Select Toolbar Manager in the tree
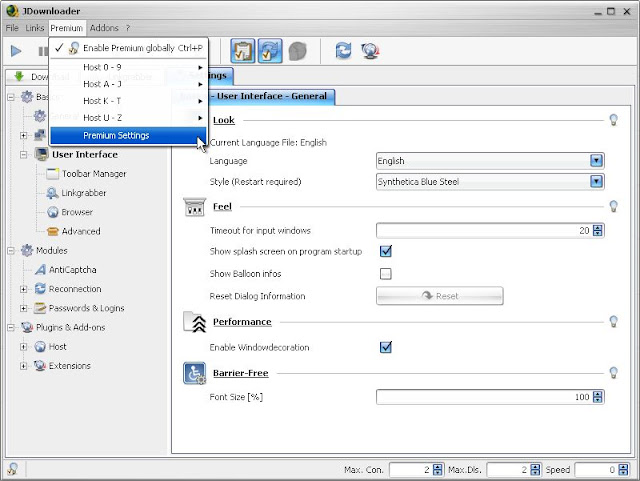The image size is (640, 481). 94,174
